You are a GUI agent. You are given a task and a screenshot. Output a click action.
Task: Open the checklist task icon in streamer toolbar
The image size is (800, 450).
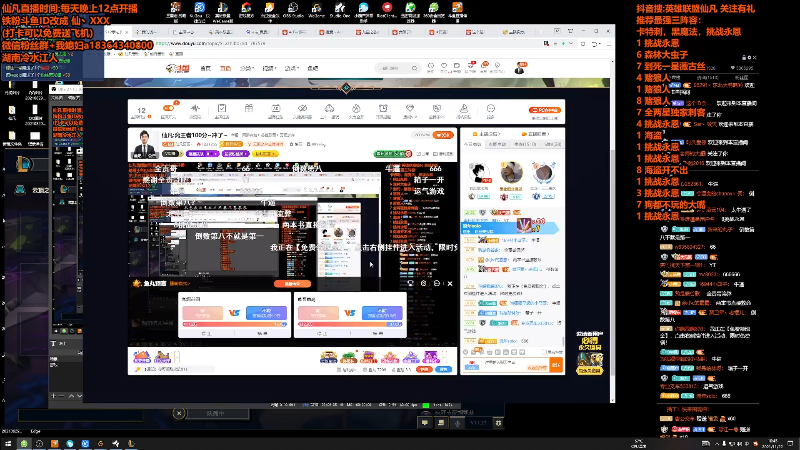222,108
